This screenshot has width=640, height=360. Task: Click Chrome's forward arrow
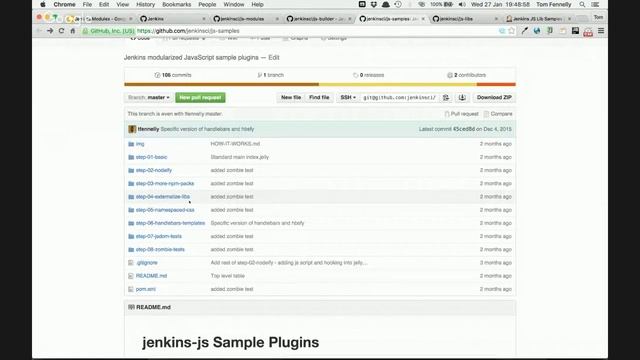coord(50,31)
